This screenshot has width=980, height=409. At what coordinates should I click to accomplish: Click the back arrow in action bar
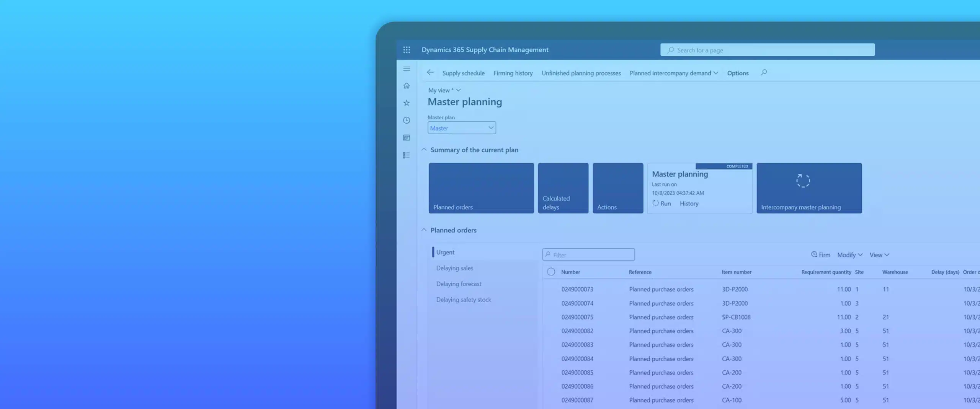[430, 73]
